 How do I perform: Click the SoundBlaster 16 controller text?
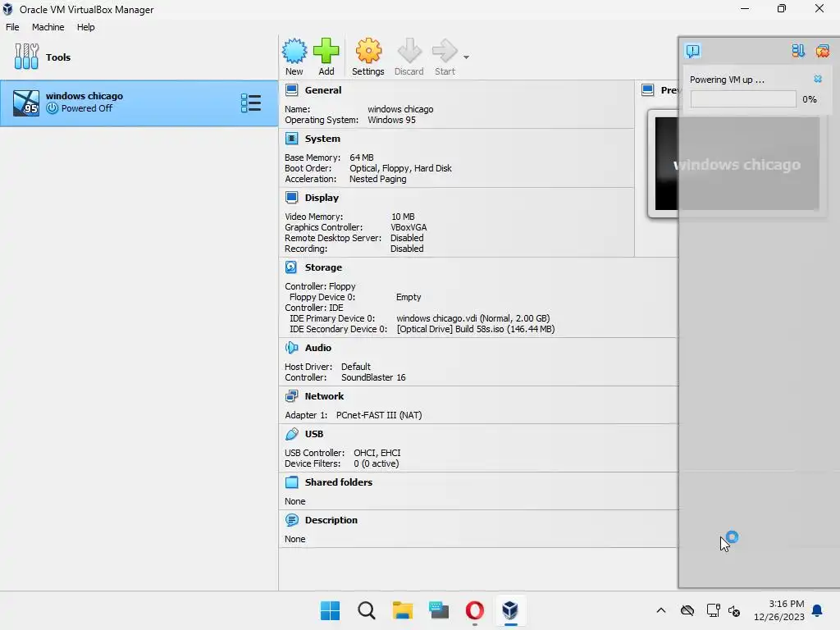pyautogui.click(x=373, y=377)
